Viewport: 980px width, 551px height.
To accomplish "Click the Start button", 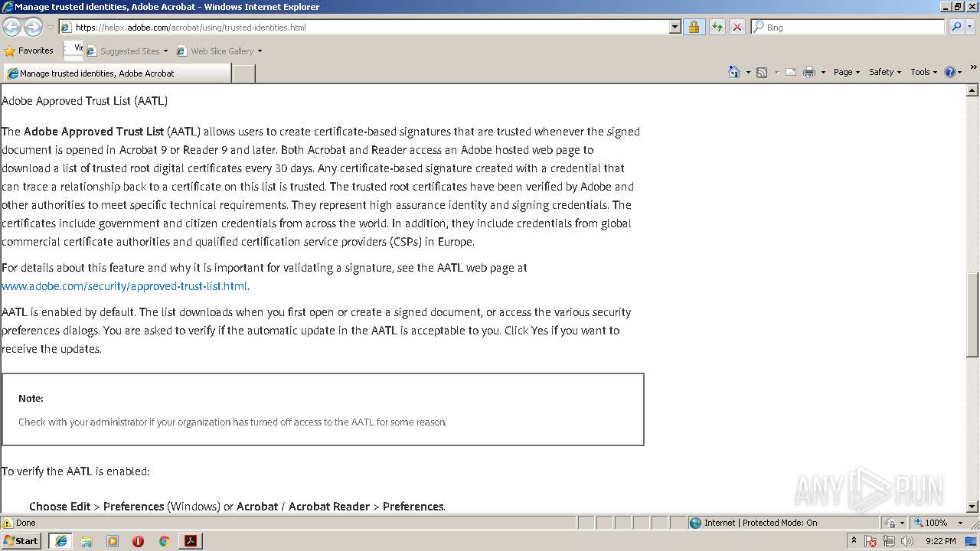I will (x=21, y=541).
